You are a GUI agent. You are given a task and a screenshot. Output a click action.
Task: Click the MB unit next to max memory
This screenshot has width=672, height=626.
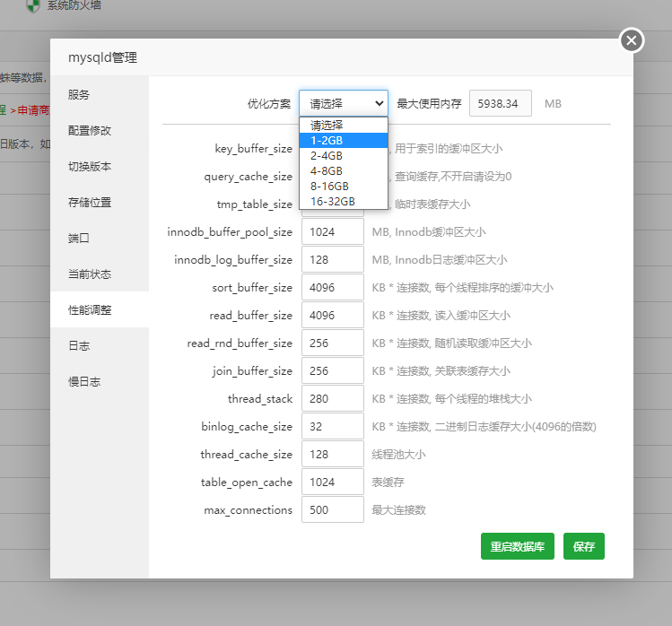[553, 104]
